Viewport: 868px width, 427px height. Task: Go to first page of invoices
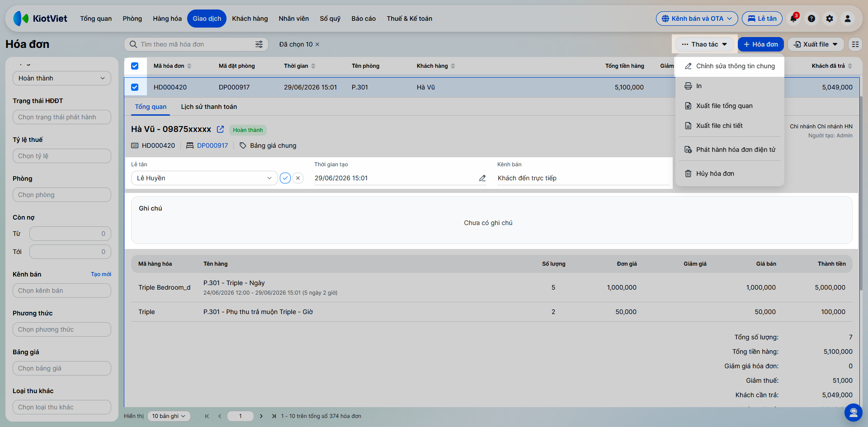point(207,416)
